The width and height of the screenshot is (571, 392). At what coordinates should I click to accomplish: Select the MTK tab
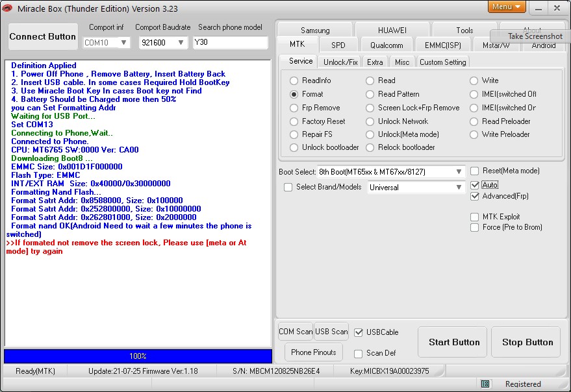(x=297, y=44)
